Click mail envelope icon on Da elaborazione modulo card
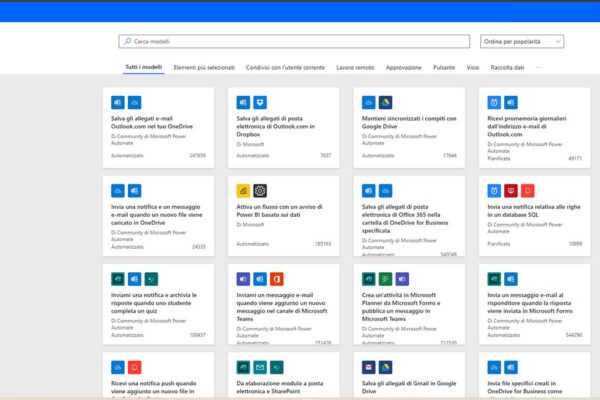 (x=260, y=367)
